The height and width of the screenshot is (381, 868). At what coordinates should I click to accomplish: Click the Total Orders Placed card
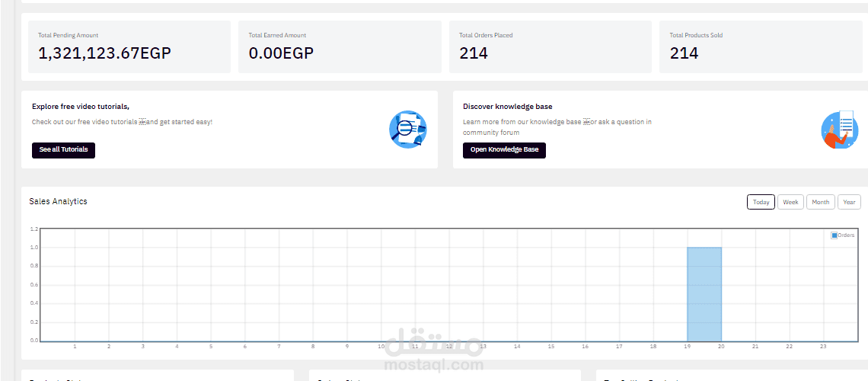[550, 47]
